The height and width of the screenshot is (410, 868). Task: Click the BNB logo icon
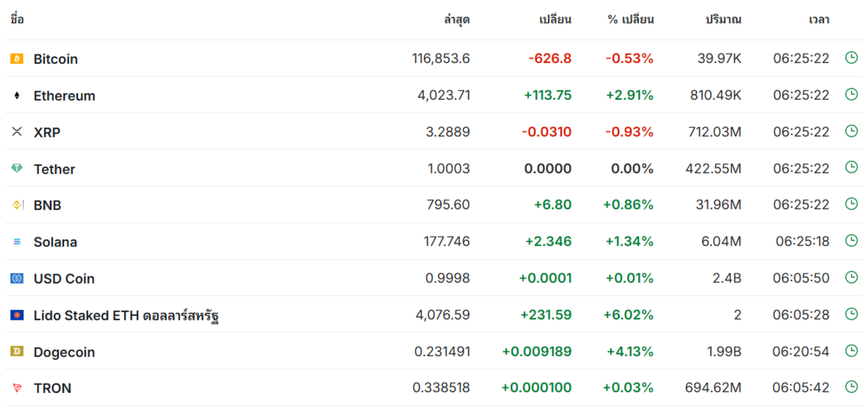click(17, 205)
